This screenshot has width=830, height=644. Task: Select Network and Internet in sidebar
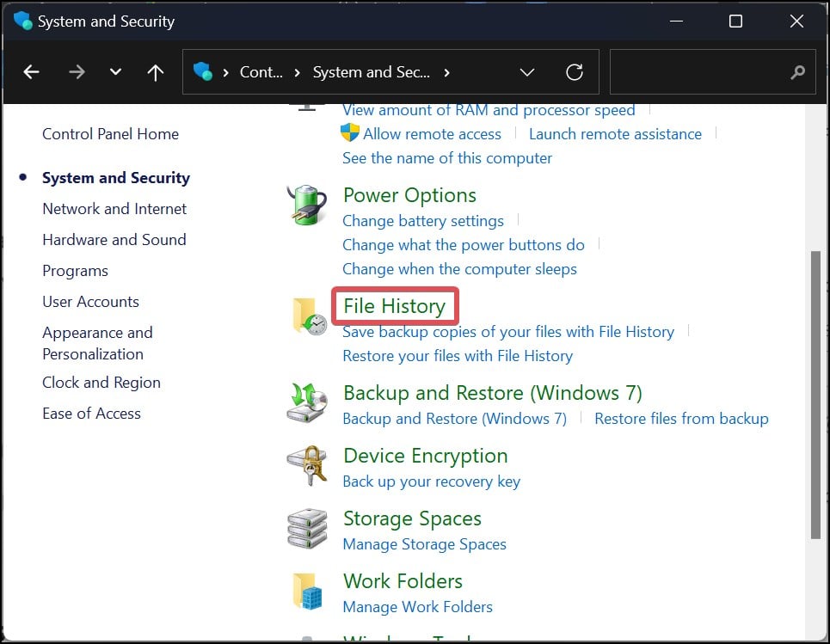click(x=114, y=209)
